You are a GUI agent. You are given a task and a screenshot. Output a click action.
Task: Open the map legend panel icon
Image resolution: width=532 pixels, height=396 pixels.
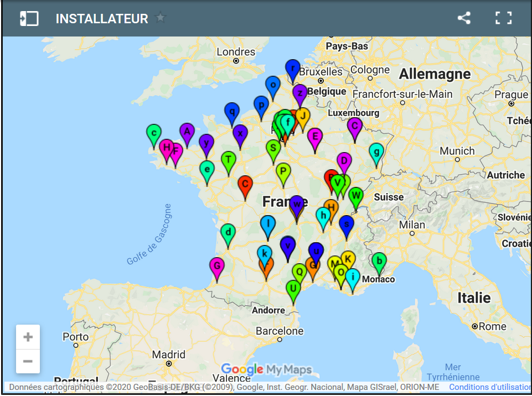(28, 17)
